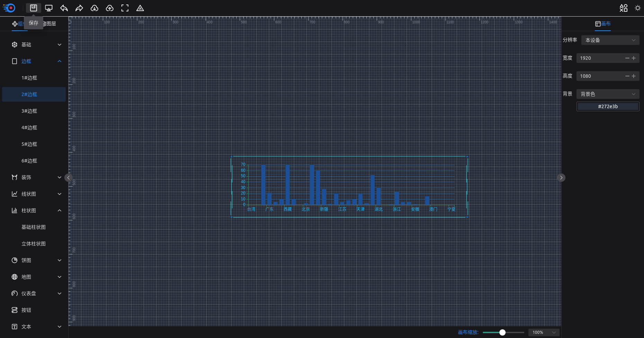Choose 立体柱状图 from the list
This screenshot has width=644, height=338.
[34, 244]
